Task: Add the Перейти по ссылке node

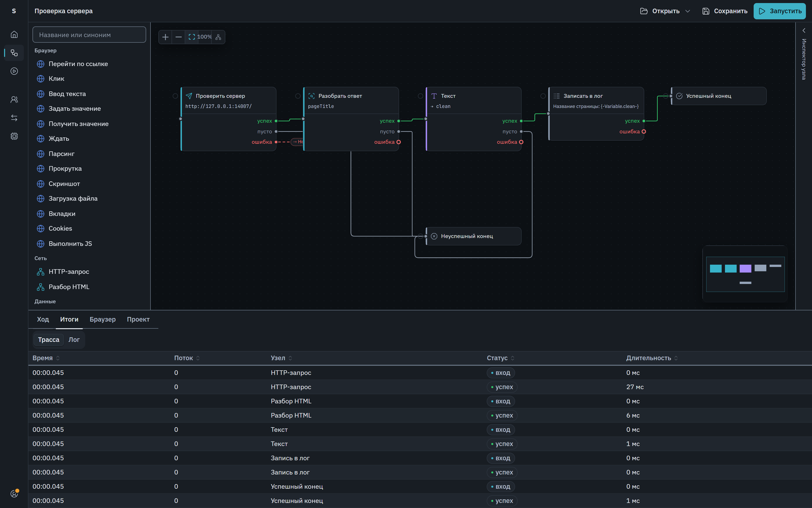Action: 89,64
